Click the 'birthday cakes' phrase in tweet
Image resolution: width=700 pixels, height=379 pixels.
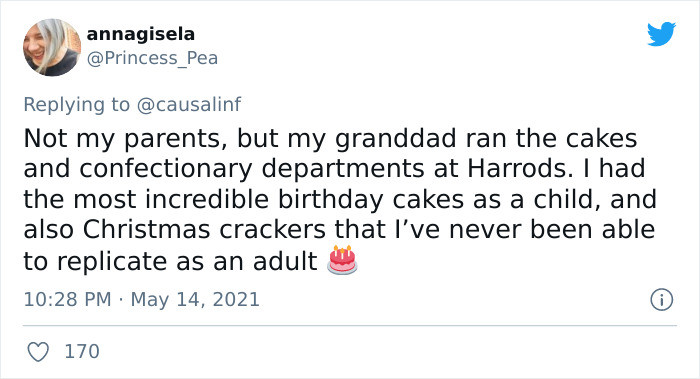371,199
